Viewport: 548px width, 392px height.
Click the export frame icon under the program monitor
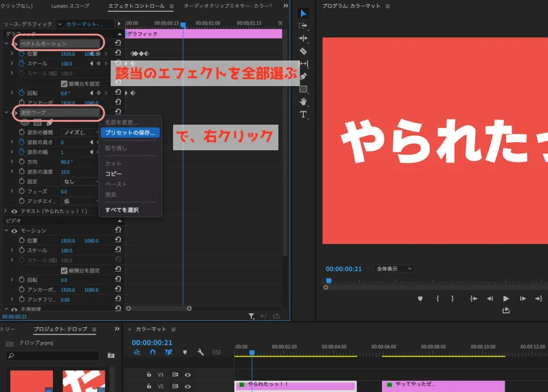tap(506, 310)
